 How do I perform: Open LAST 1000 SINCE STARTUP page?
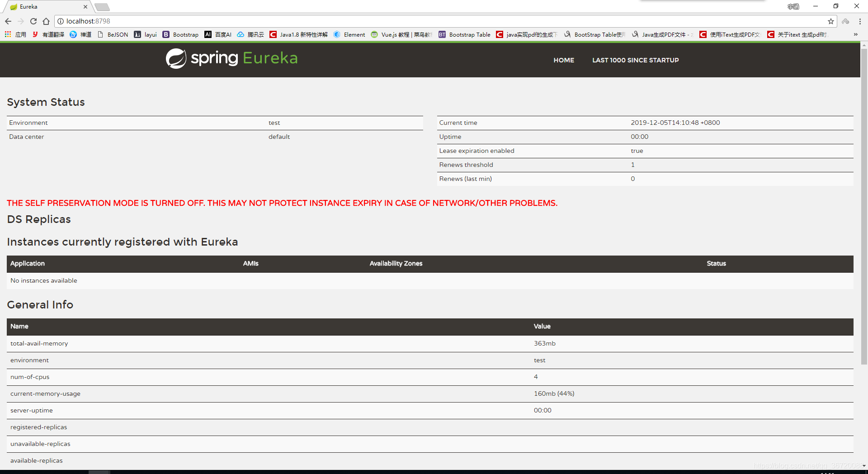(x=635, y=60)
